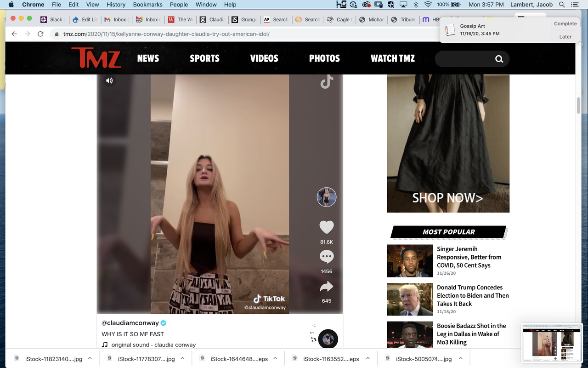Click the battery status icon
The height and width of the screenshot is (368, 588).
click(x=456, y=5)
